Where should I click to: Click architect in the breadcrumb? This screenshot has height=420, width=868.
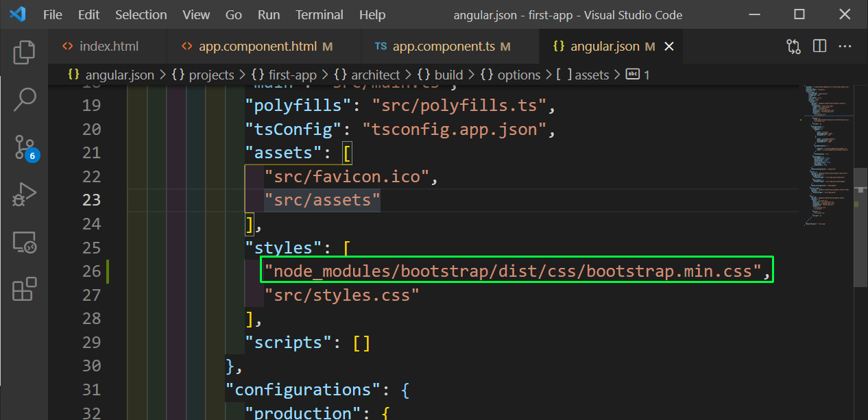tap(366, 75)
